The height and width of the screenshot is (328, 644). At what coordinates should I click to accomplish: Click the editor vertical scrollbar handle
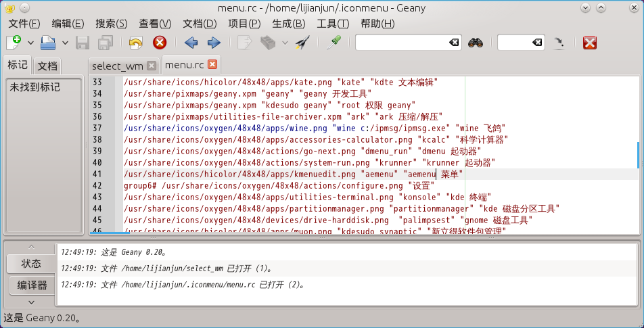(x=638, y=155)
